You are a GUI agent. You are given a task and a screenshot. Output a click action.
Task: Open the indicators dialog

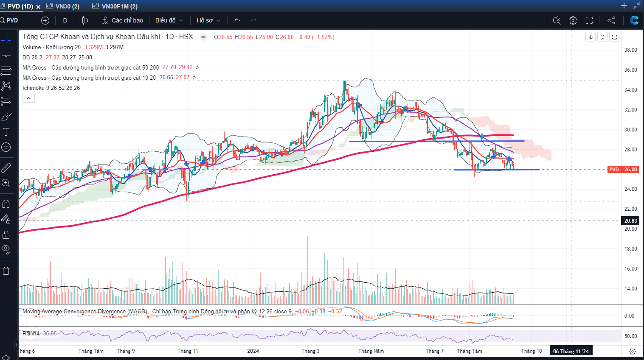click(122, 20)
